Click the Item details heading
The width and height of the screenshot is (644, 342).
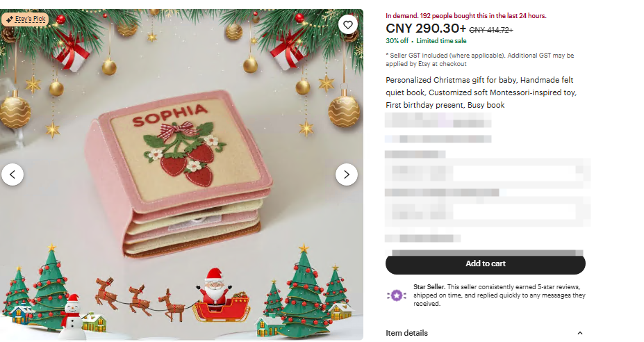(x=406, y=333)
